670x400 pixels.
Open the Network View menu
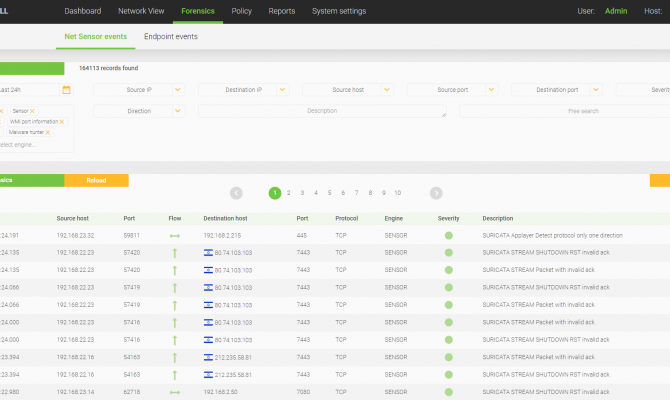[141, 11]
